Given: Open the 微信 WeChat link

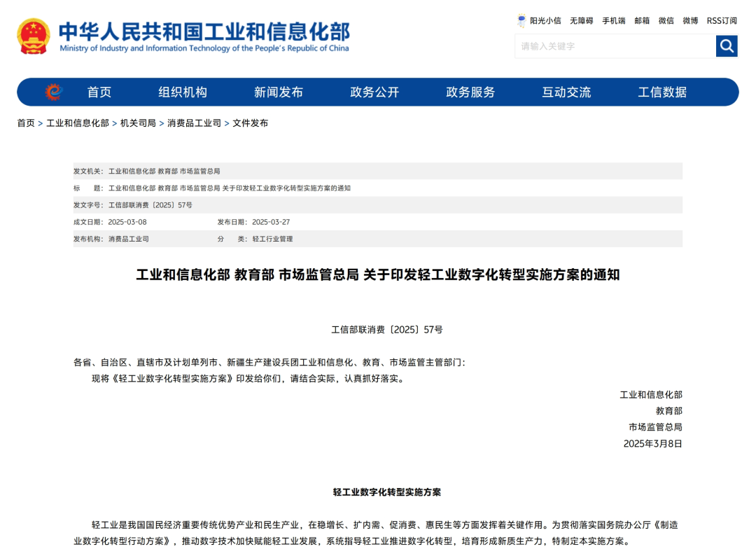Looking at the screenshot, I should click(665, 20).
